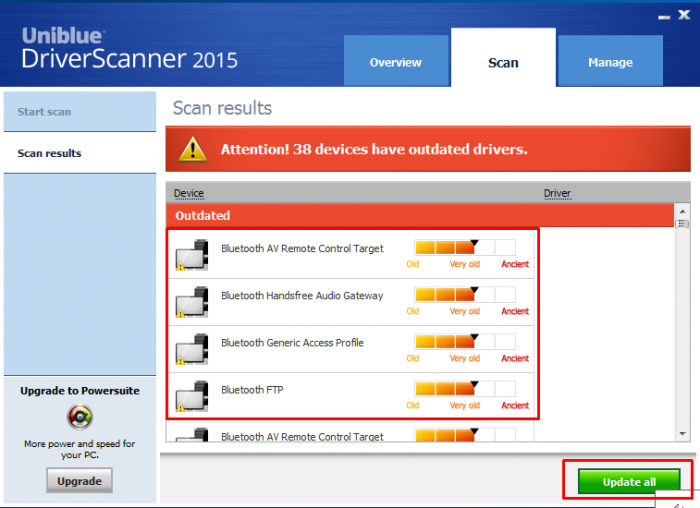Click the Upgrade to Powersuite heading

coord(80,391)
